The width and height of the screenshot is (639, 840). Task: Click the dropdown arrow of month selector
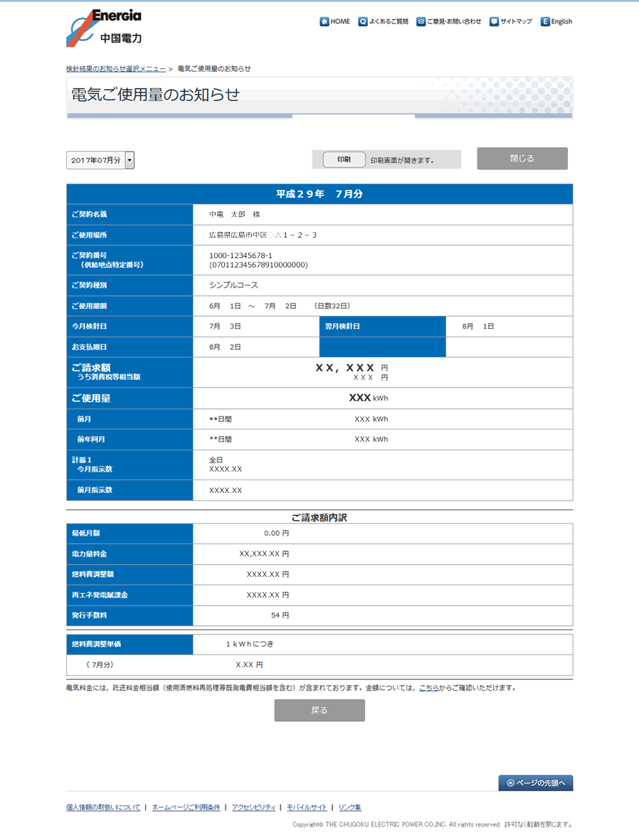130,160
